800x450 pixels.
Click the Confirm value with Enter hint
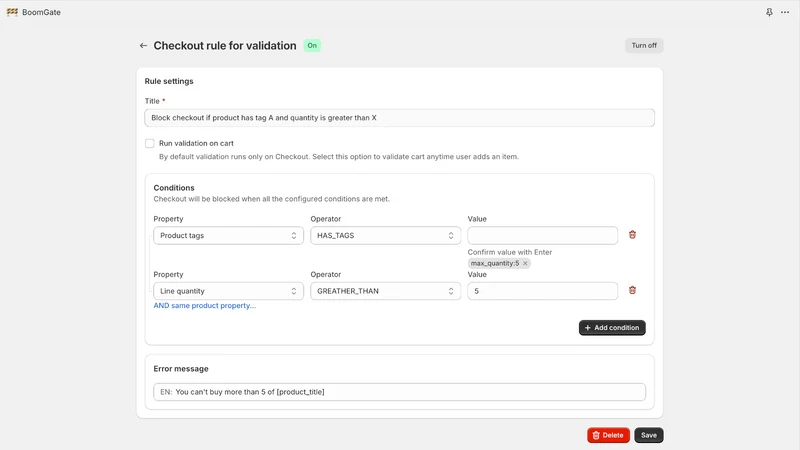pos(510,252)
